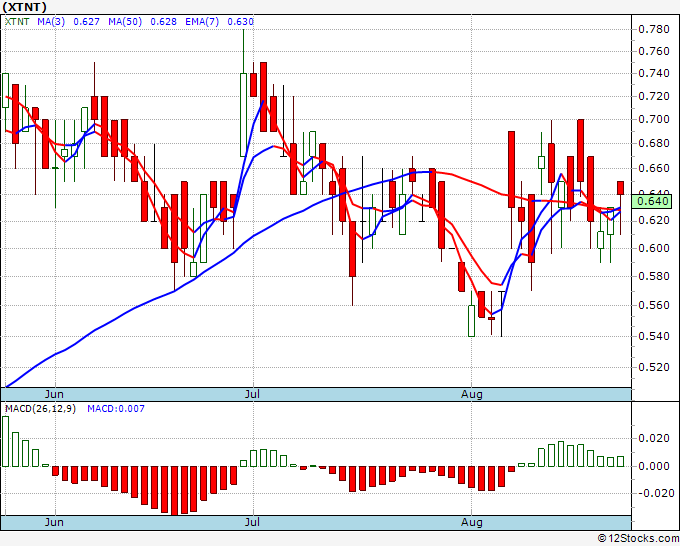This screenshot has width=680, height=546.
Task: Click the 0.760 price axis label
Action: (x=654, y=51)
